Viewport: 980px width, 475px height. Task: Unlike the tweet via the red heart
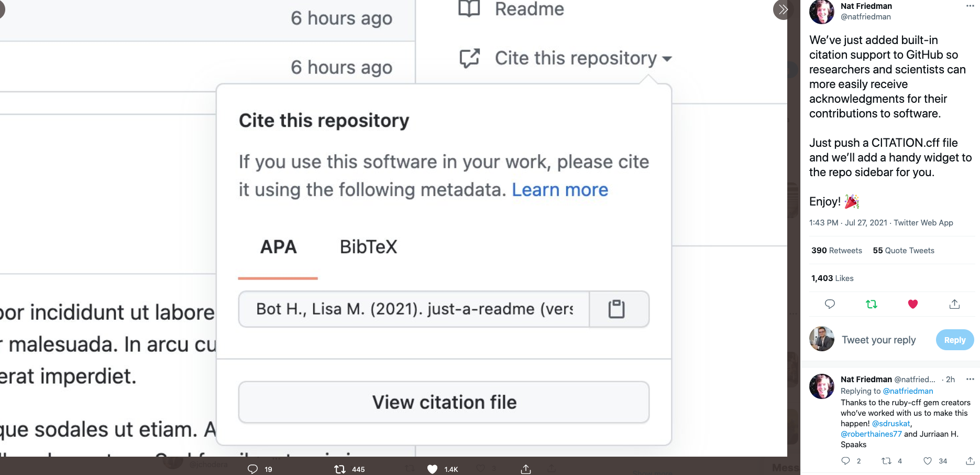(913, 304)
